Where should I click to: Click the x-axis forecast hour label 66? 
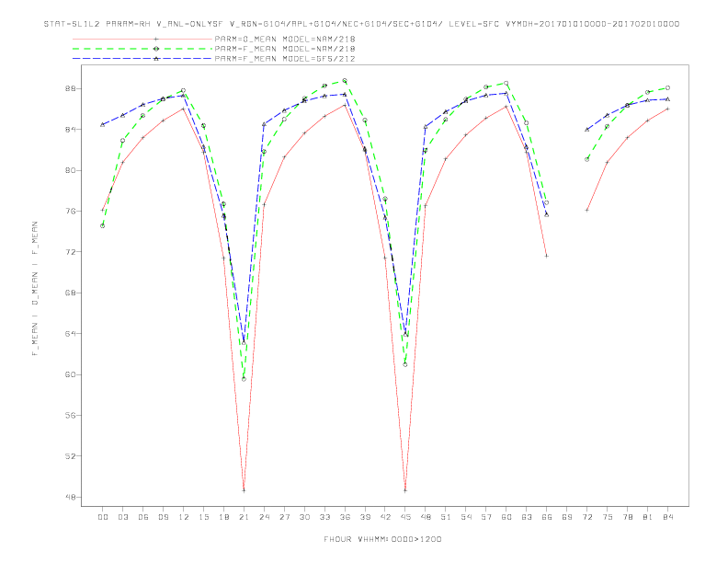click(547, 517)
